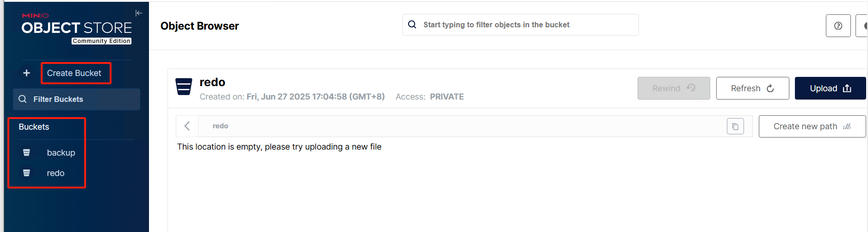Copy the current path with copy icon
The width and height of the screenshot is (868, 232).
click(x=735, y=126)
